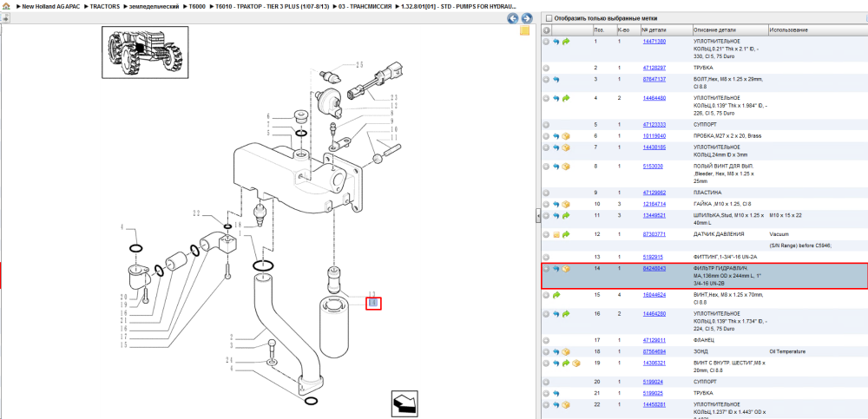Click the blue arrow icon for tube 5199025
This screenshot has height=419, width=868.
tap(556, 394)
